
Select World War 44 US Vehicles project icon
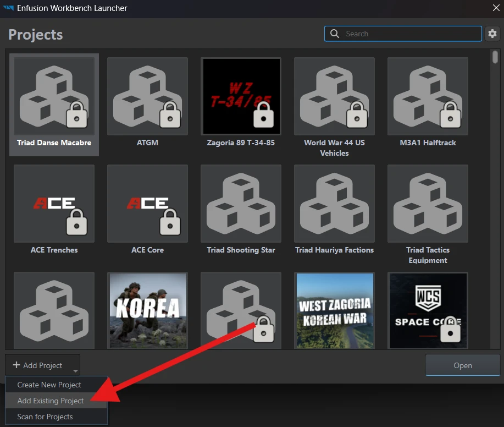pyautogui.click(x=334, y=96)
